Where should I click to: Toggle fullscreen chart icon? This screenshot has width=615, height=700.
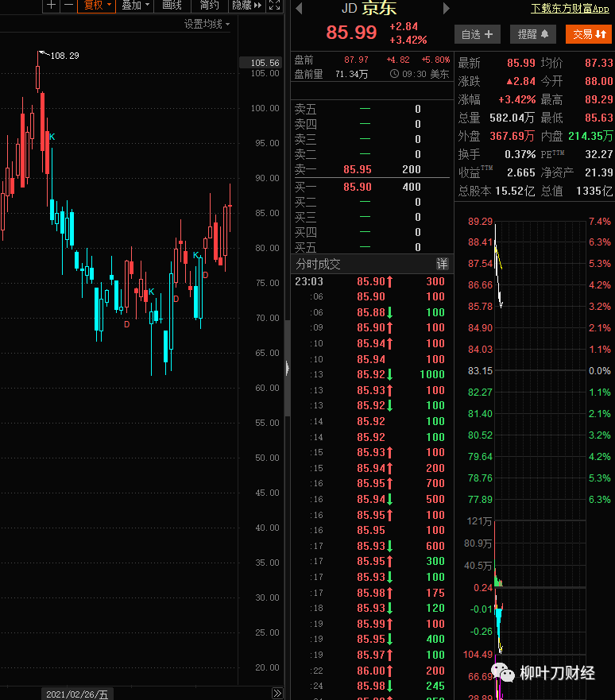click(x=274, y=6)
